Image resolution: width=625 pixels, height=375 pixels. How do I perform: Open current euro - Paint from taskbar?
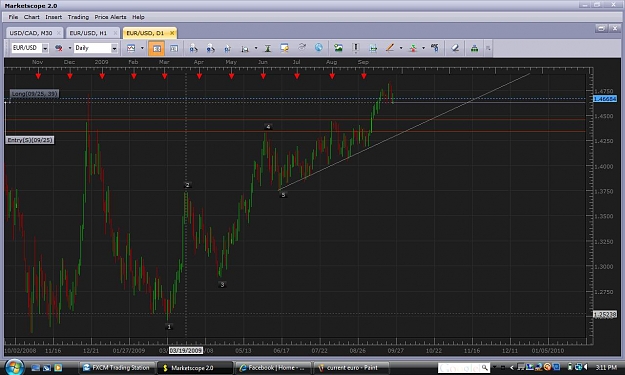pyautogui.click(x=351, y=368)
